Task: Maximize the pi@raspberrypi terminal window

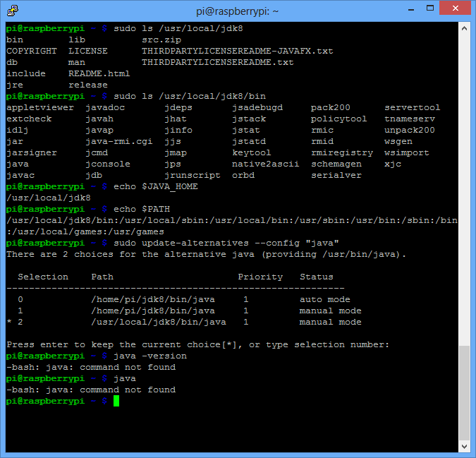Action: pyautogui.click(x=430, y=8)
